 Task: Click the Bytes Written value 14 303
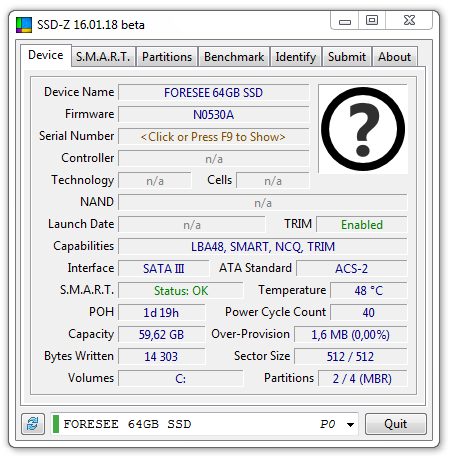[x=162, y=357]
